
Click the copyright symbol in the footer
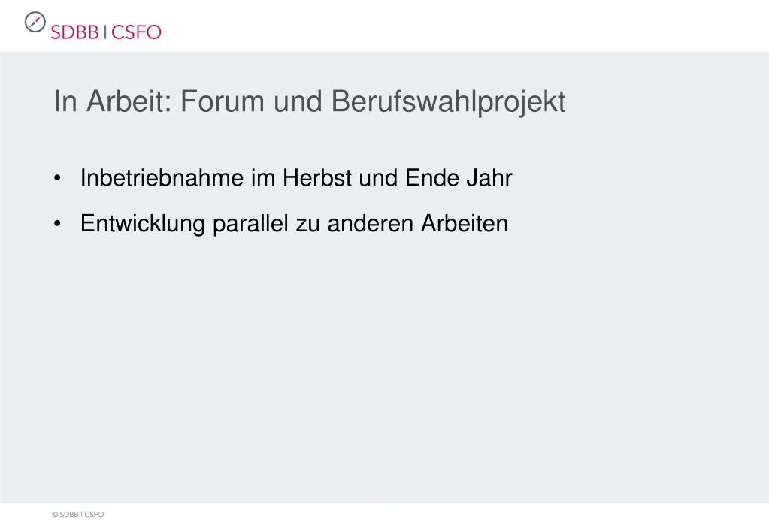coord(55,515)
